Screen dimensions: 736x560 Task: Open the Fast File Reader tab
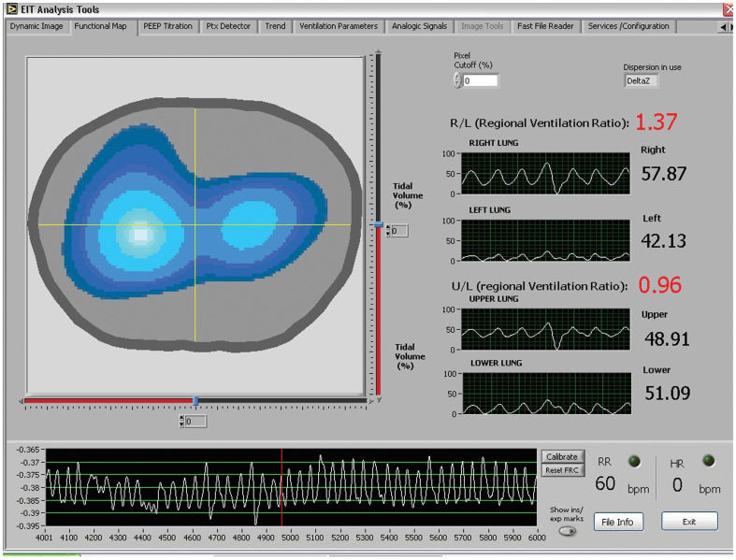pyautogui.click(x=546, y=26)
